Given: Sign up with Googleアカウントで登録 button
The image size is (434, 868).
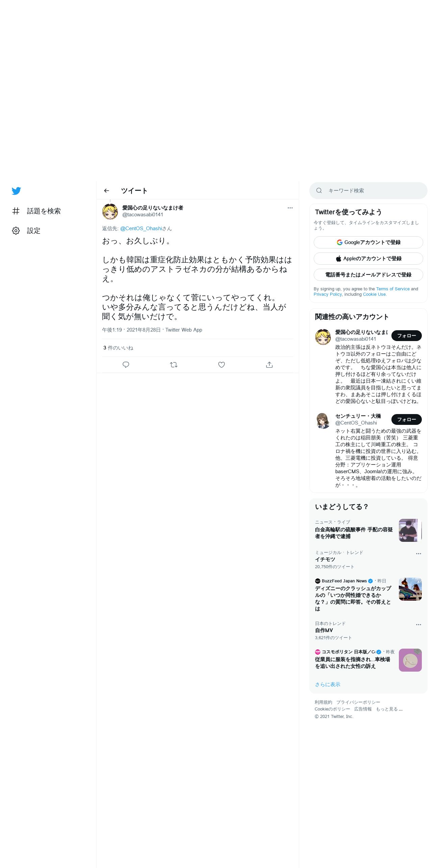Looking at the screenshot, I should point(368,242).
